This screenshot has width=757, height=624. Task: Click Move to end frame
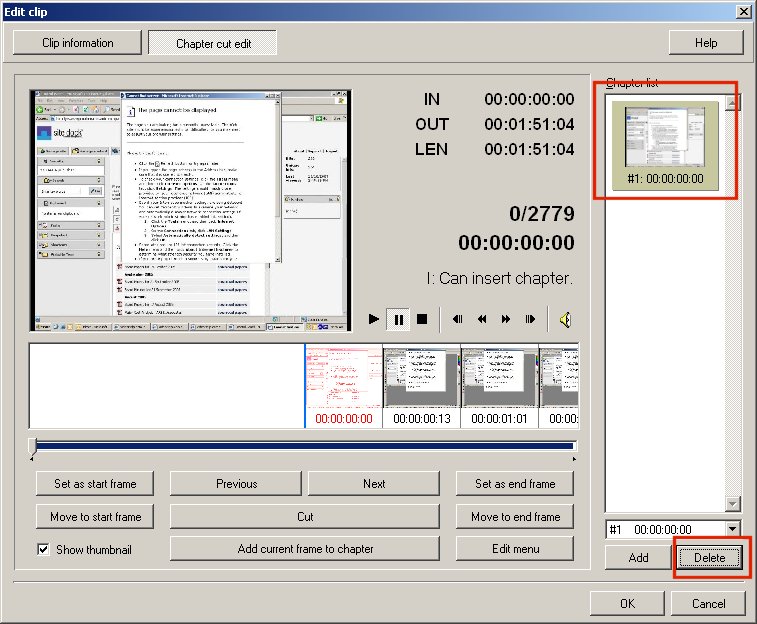tap(515, 516)
